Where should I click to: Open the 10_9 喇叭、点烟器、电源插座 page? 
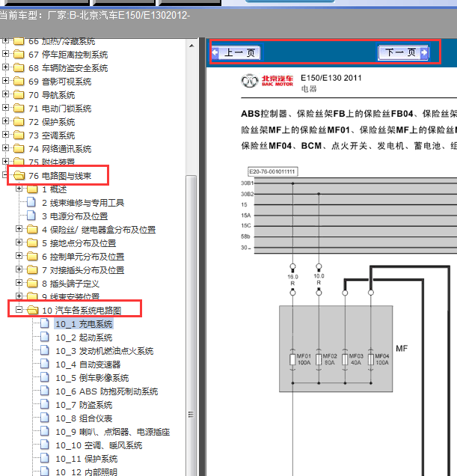pos(113,432)
